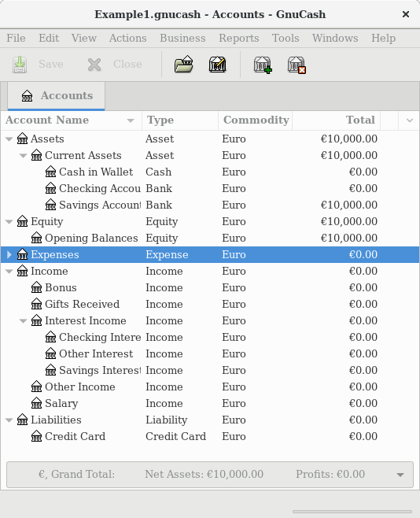
Task: Select the Other Income account name
Action: coord(80,387)
